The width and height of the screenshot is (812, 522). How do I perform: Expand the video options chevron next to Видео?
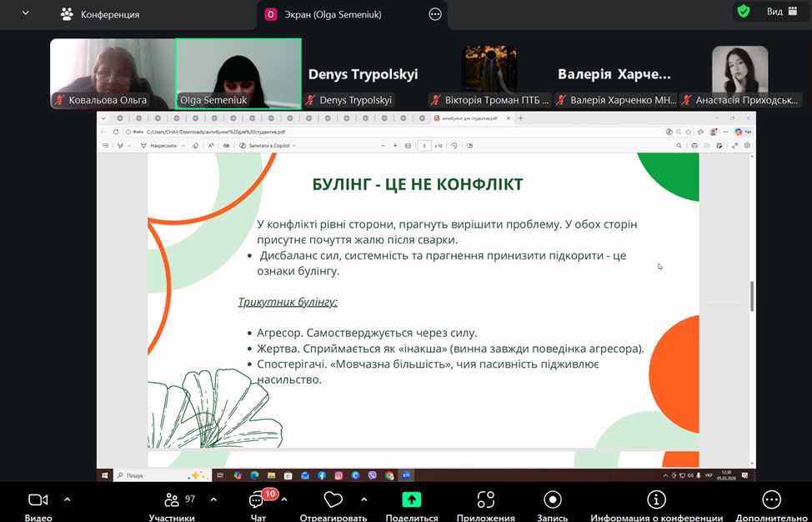click(x=68, y=499)
